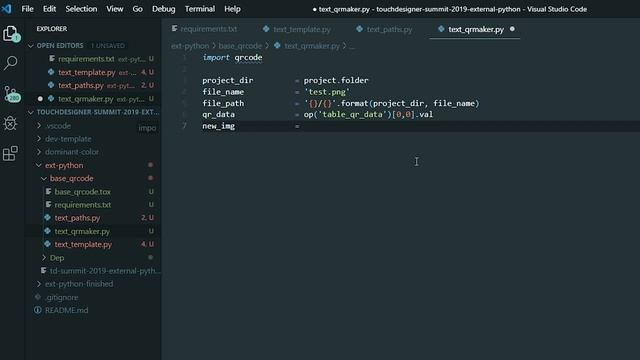Open text_paths.py under base_qrcode folder

tap(77, 218)
